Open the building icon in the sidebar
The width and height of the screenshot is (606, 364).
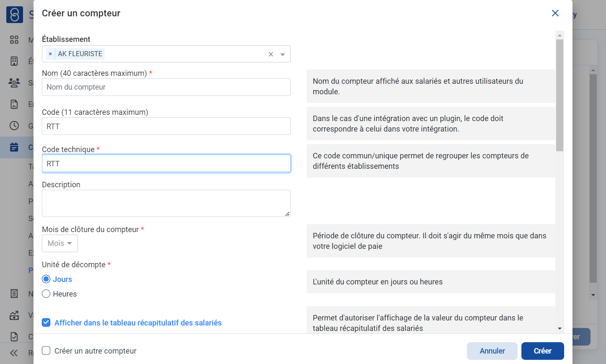[14, 61]
